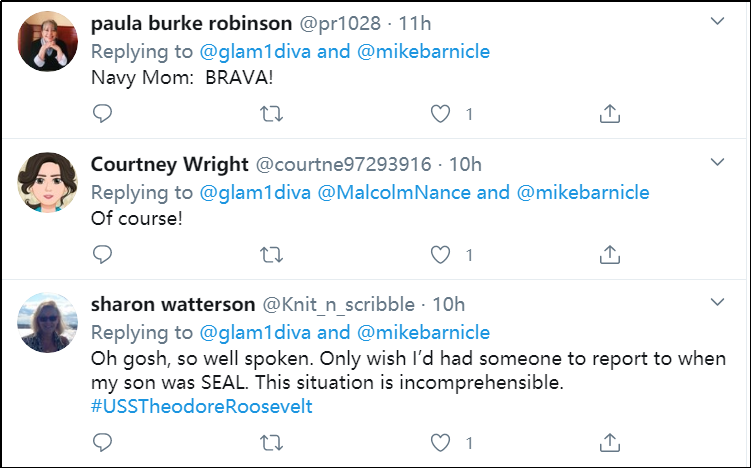Share Courtney Wright's tweet
This screenshot has height=468, width=751.
click(x=609, y=255)
